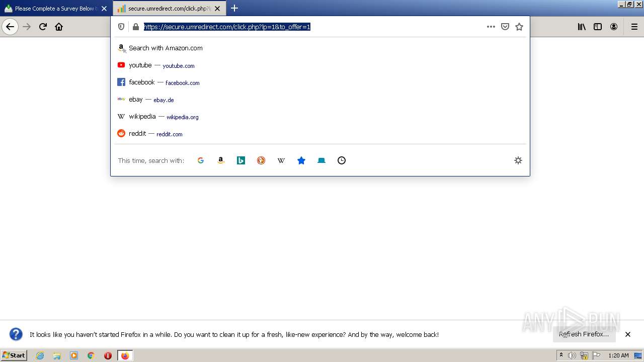Go back to the previous page
The width and height of the screenshot is (644, 362).
(x=10, y=27)
